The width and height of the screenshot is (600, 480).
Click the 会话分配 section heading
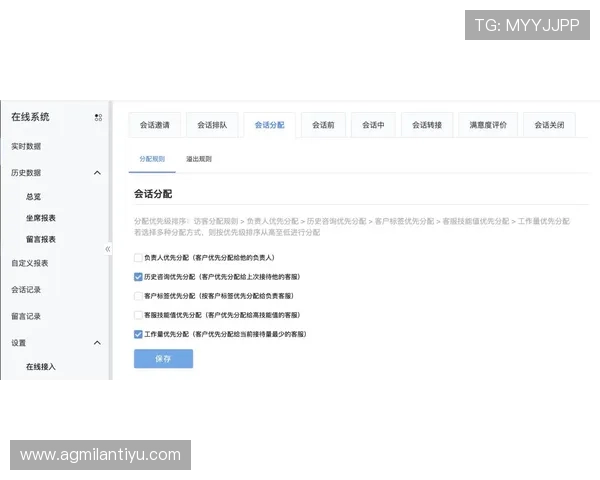[x=153, y=194]
